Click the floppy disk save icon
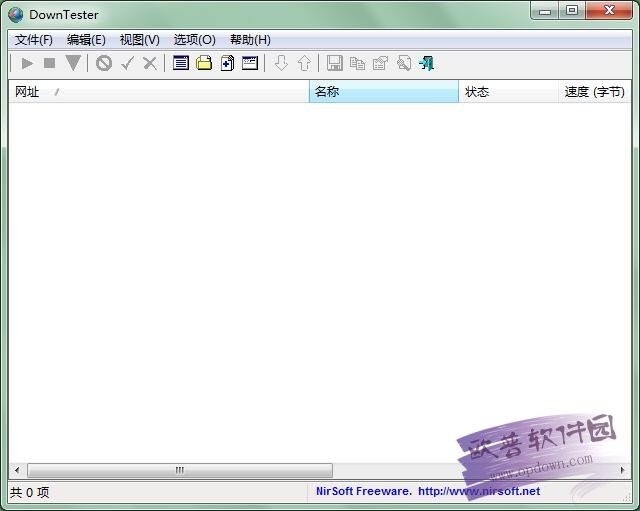Viewport: 640px width, 511px height. coord(335,63)
